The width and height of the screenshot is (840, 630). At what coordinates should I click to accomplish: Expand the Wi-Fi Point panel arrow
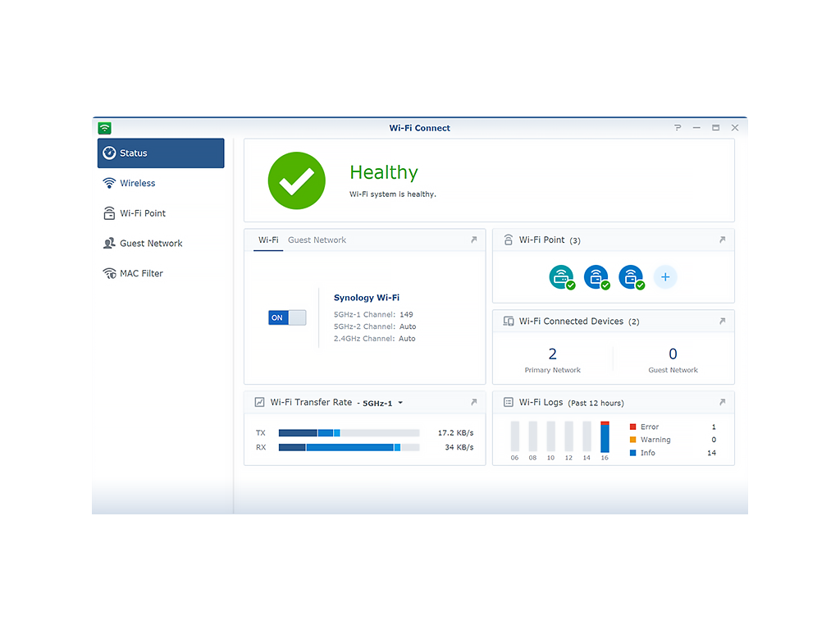pos(722,240)
